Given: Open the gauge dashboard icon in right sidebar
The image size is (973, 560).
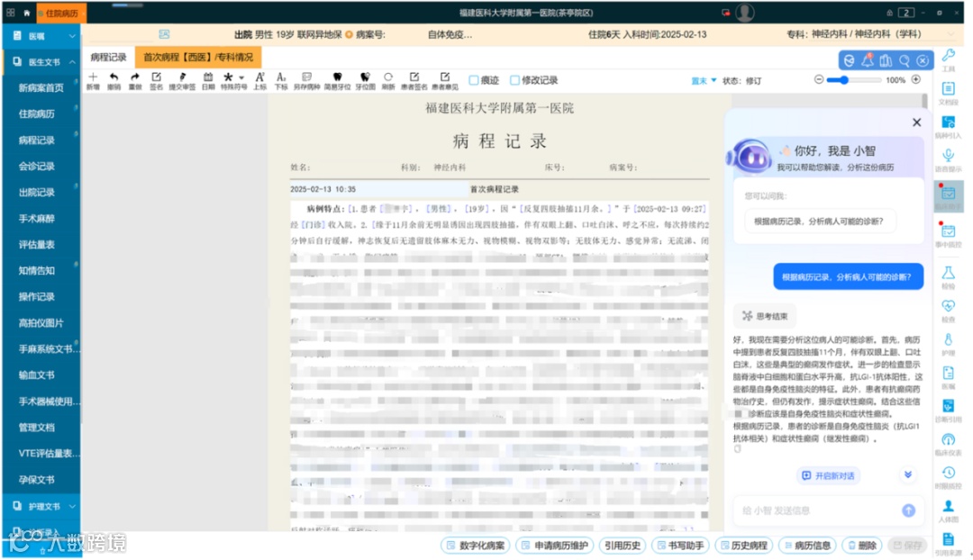Looking at the screenshot, I should tap(948, 439).
